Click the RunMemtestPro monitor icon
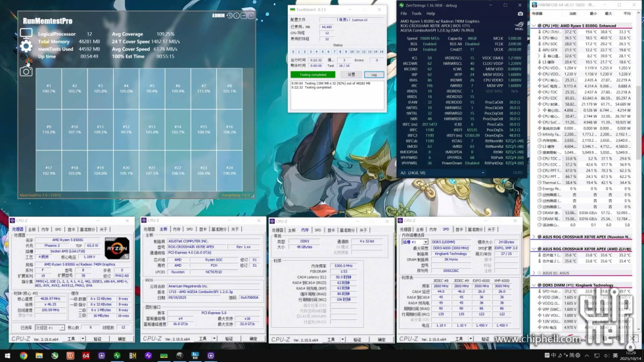This screenshot has height=362, width=644. [26, 34]
